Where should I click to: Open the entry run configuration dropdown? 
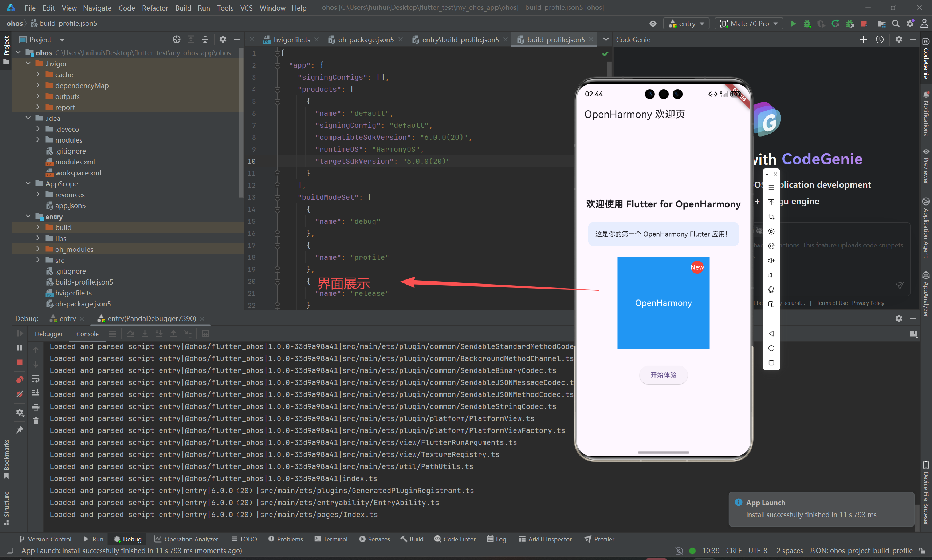coord(686,24)
